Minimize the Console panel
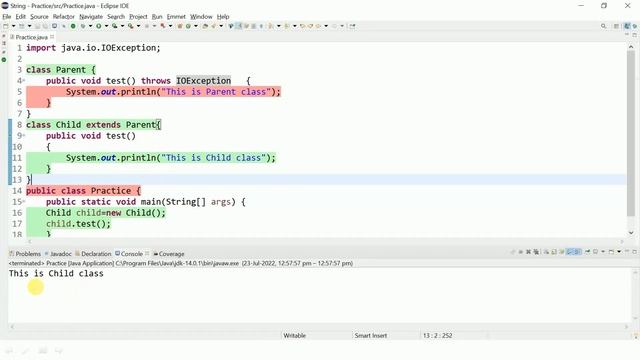The image size is (640, 360). [x=627, y=251]
